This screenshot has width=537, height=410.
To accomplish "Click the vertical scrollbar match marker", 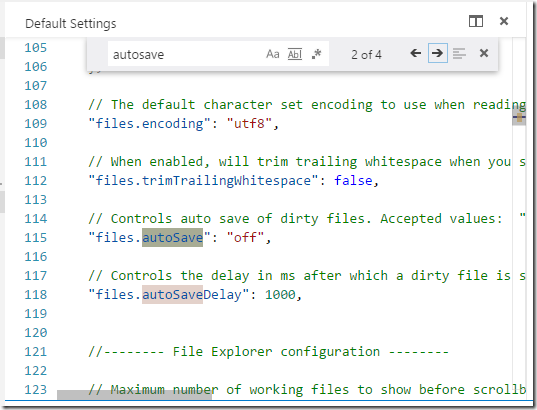I will (x=519, y=117).
